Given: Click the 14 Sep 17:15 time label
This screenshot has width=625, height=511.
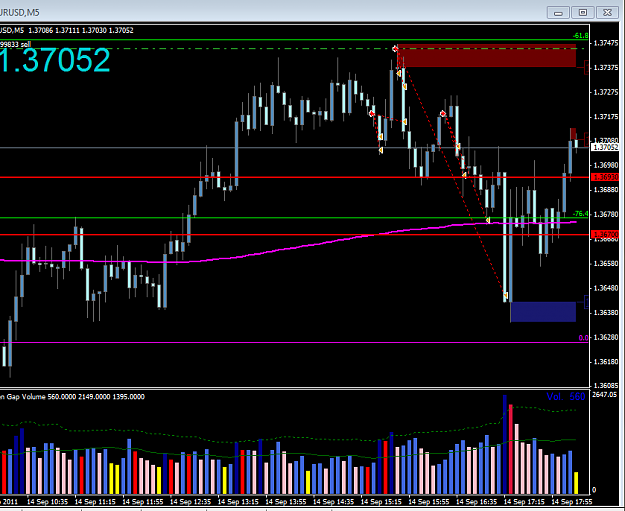Looking at the screenshot, I should click(x=524, y=501).
